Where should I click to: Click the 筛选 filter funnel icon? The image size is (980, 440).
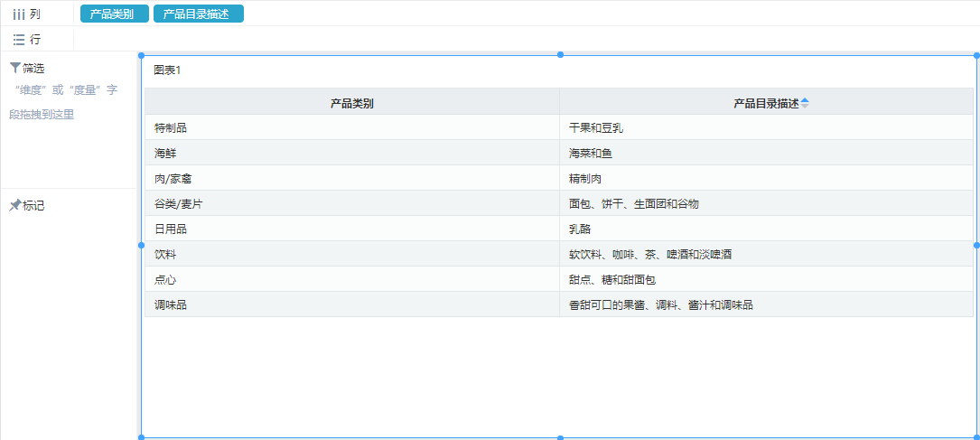pos(15,68)
